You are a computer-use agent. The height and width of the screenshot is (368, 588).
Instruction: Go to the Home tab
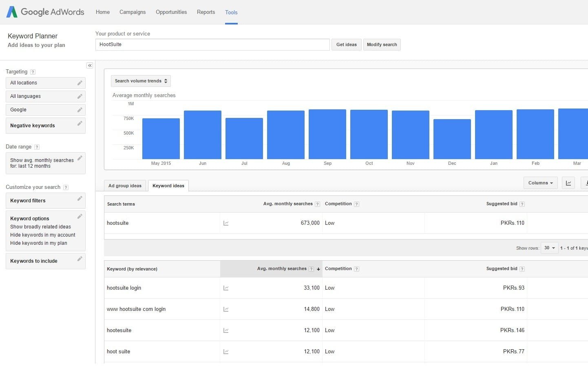103,12
